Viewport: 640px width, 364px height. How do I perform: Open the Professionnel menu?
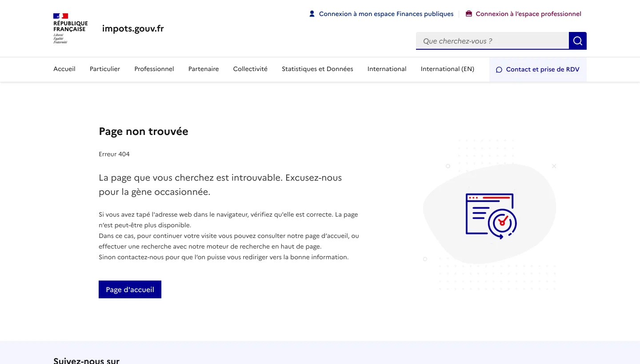[154, 69]
